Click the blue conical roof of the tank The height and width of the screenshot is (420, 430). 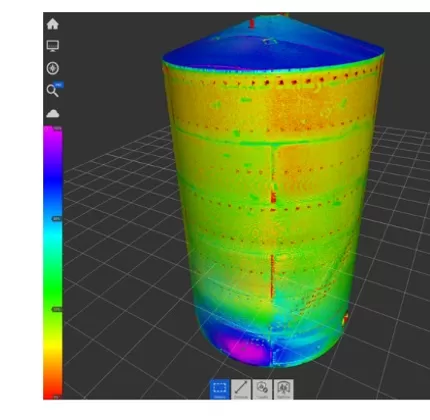pyautogui.click(x=273, y=43)
